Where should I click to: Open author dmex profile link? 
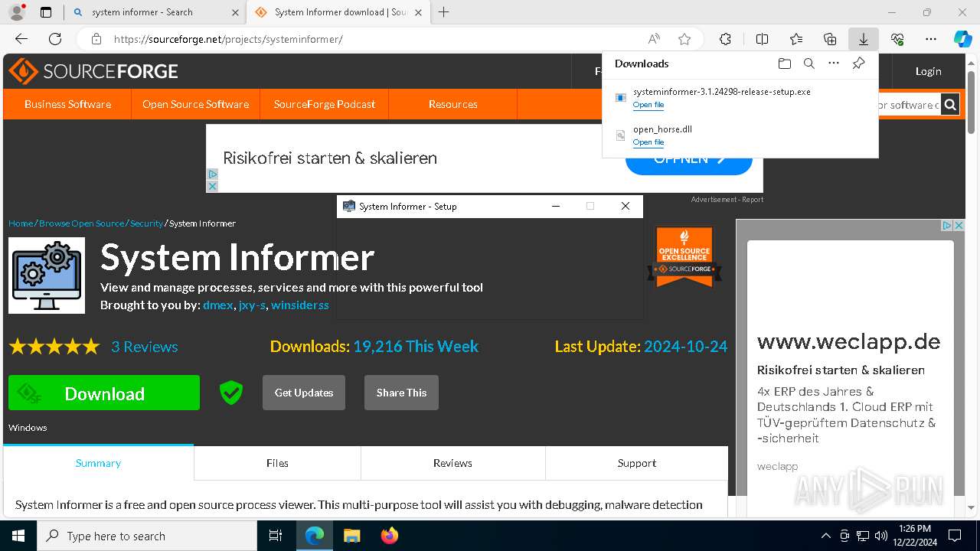[217, 305]
